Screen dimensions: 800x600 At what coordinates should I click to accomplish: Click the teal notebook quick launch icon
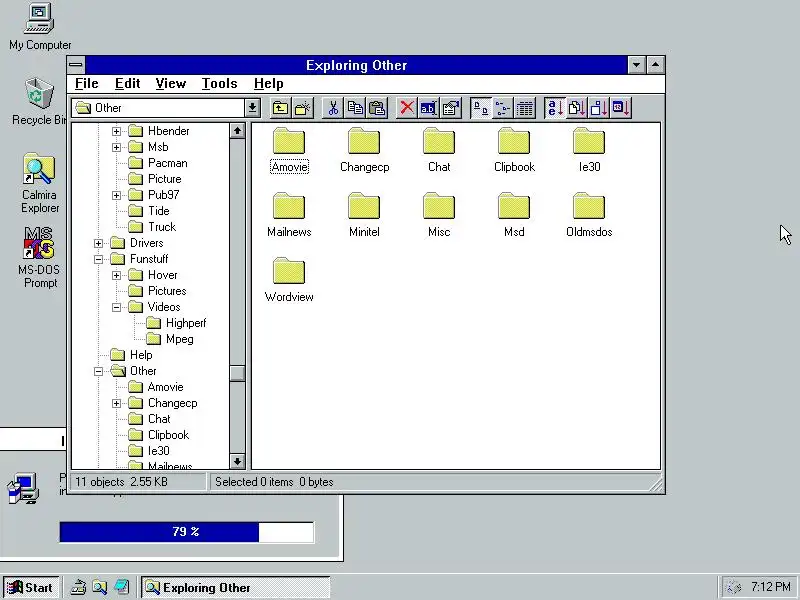tap(121, 588)
